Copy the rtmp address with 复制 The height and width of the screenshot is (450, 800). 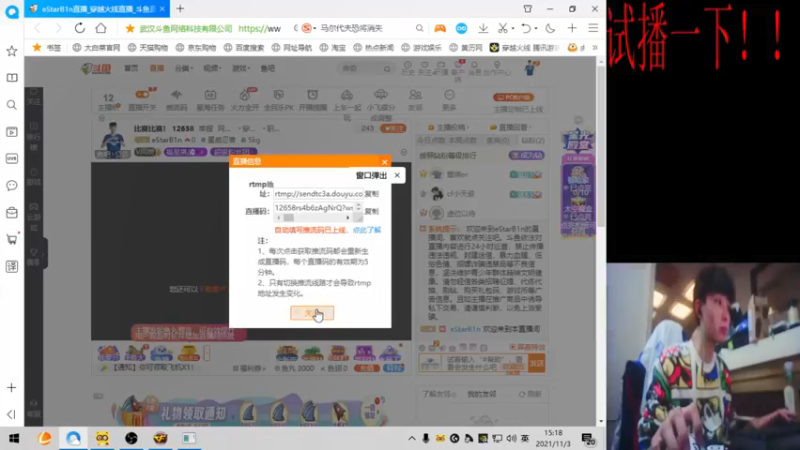point(371,194)
